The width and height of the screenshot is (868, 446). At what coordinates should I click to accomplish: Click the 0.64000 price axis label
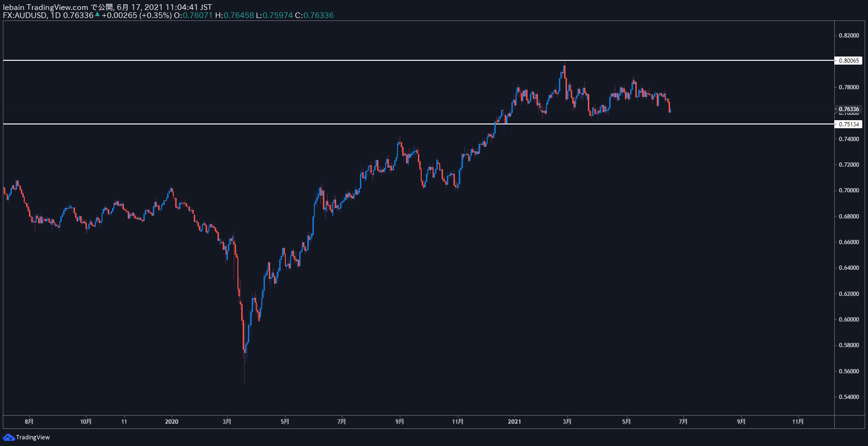(x=849, y=267)
